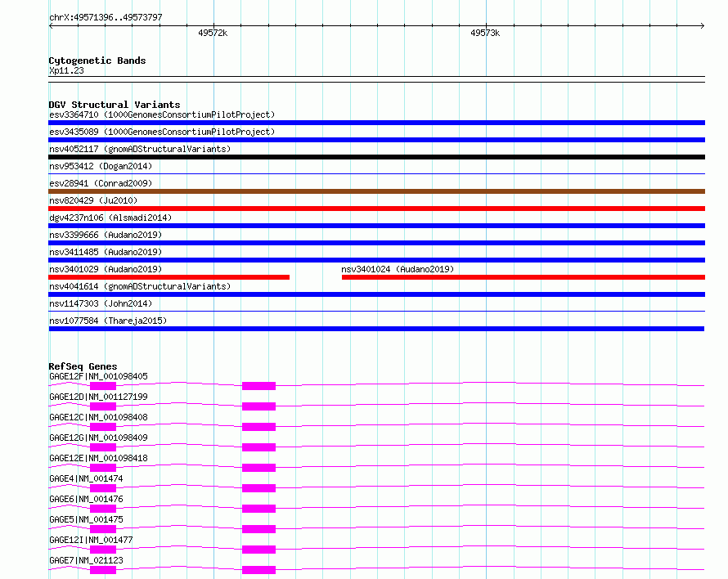Click GAGE4|NM_001474 gene label
The width and height of the screenshot is (728, 579).
(x=87, y=478)
